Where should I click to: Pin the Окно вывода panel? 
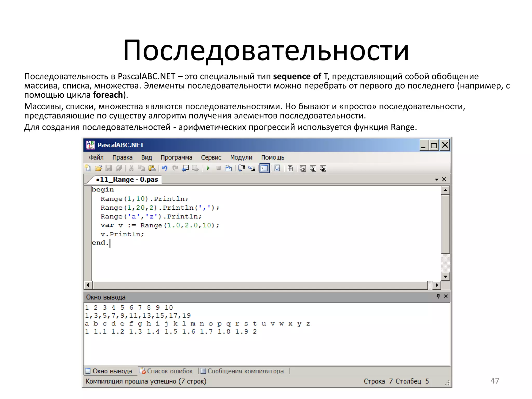[438, 296]
